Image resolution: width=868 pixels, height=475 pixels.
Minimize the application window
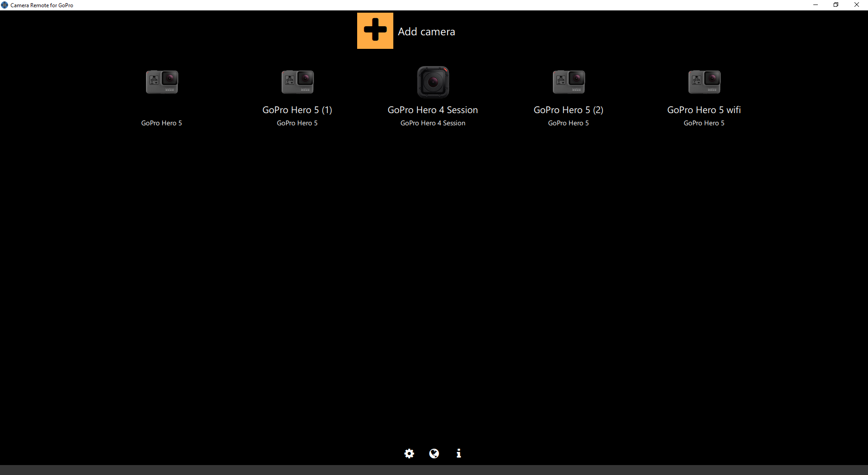point(816,5)
